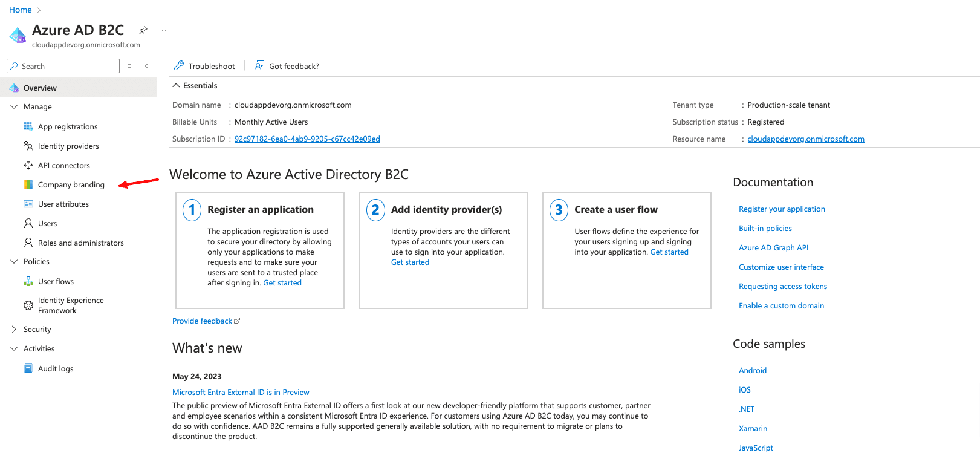This screenshot has width=980, height=453.
Task: Open Audit logs
Action: tap(56, 368)
